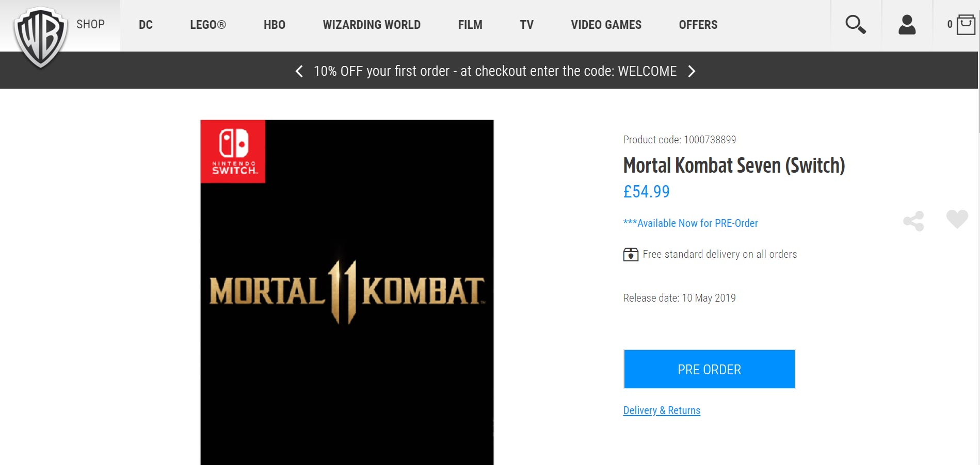This screenshot has height=465, width=980.
Task: Open the WIZARDING WORLD menu
Action: (372, 24)
